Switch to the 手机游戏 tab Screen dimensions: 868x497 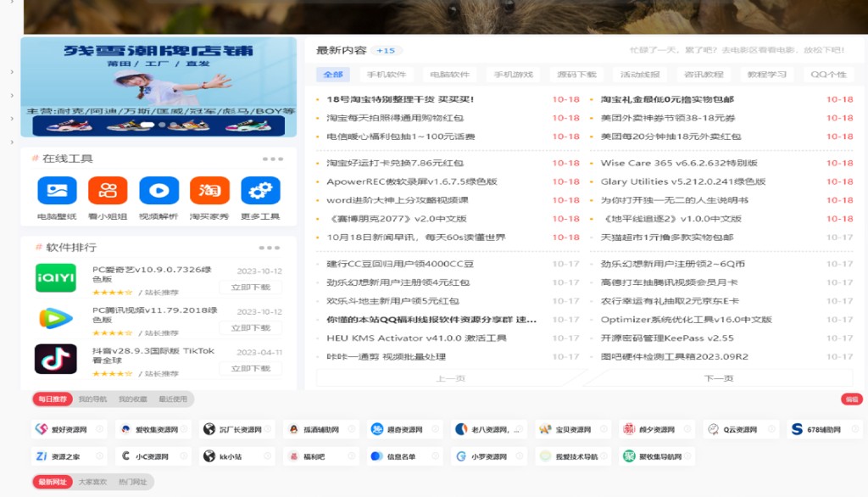point(513,75)
